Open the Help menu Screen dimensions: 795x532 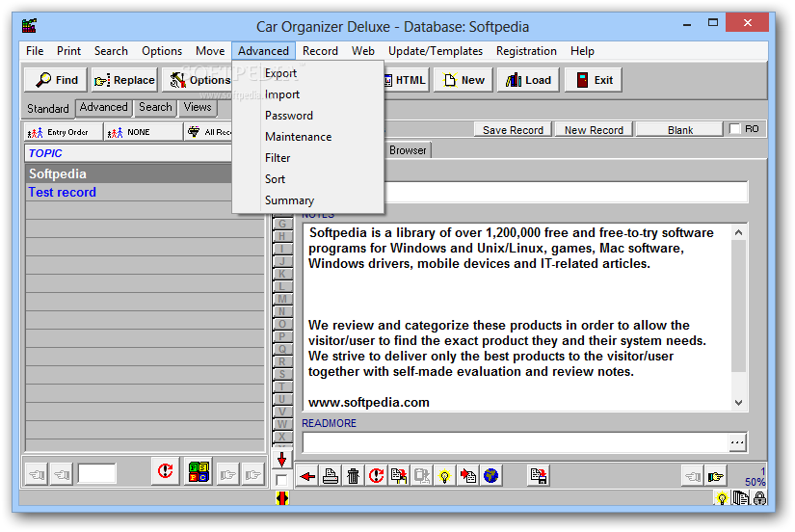(582, 51)
